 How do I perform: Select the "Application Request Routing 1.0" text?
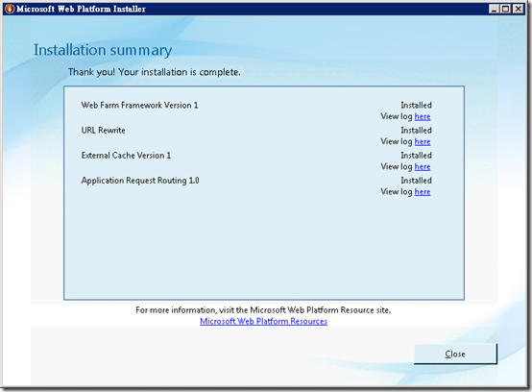(140, 181)
